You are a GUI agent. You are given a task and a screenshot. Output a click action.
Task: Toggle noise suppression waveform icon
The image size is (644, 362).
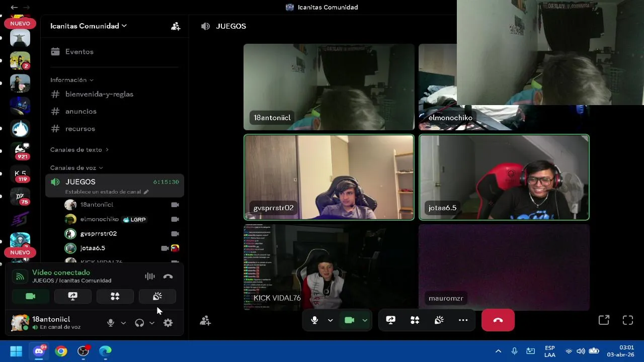point(150,277)
